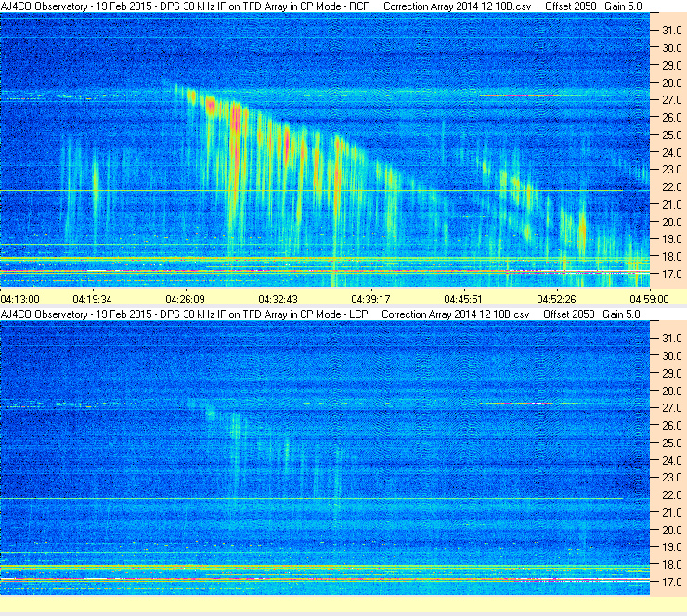Image resolution: width=687 pixels, height=616 pixels.
Task: Click the 24.0 frequency label on LCP panel
Action: 672,460
